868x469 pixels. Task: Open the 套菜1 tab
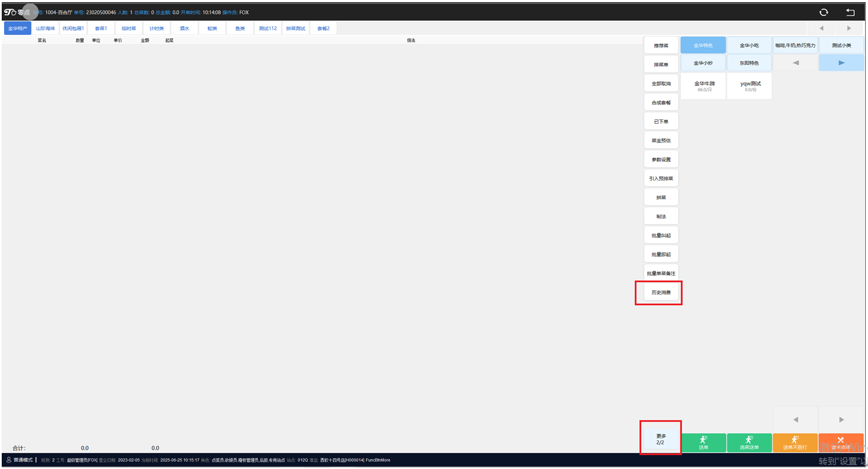[101, 28]
